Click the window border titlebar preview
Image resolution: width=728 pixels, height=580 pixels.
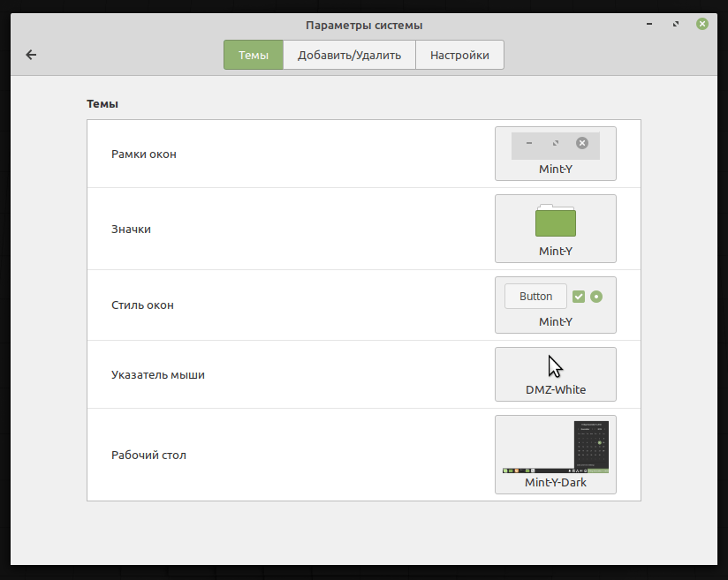click(x=556, y=146)
